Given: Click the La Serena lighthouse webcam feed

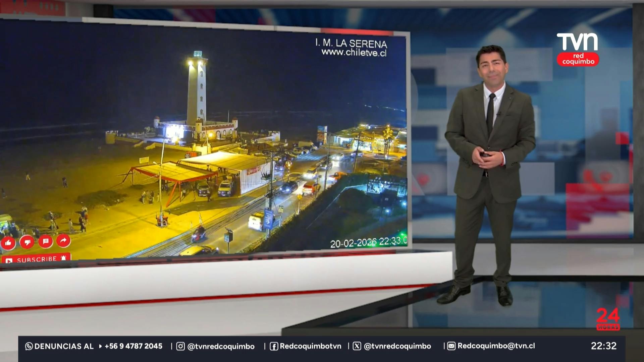Looking at the screenshot, I should 204,141.
